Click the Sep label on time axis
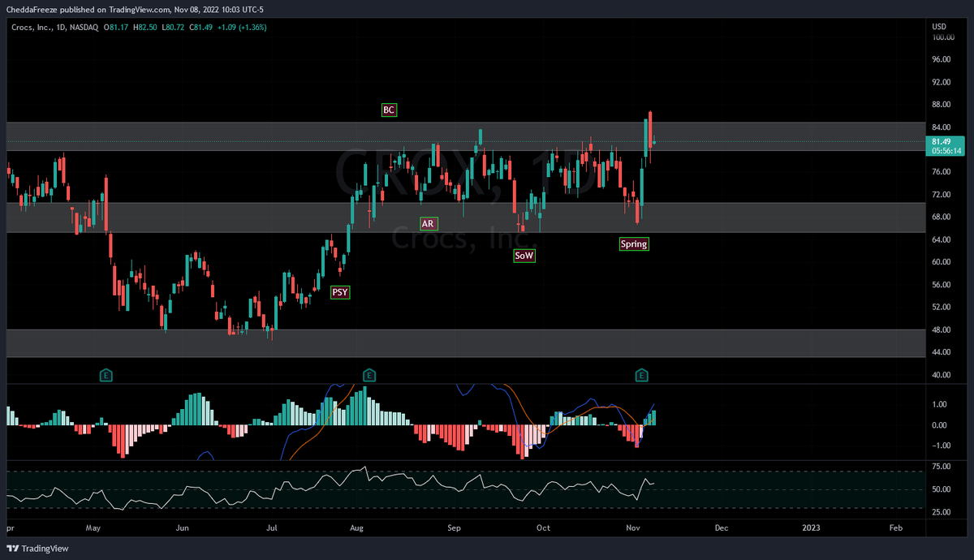Screen dimensions: 974x560 pyautogui.click(x=454, y=528)
